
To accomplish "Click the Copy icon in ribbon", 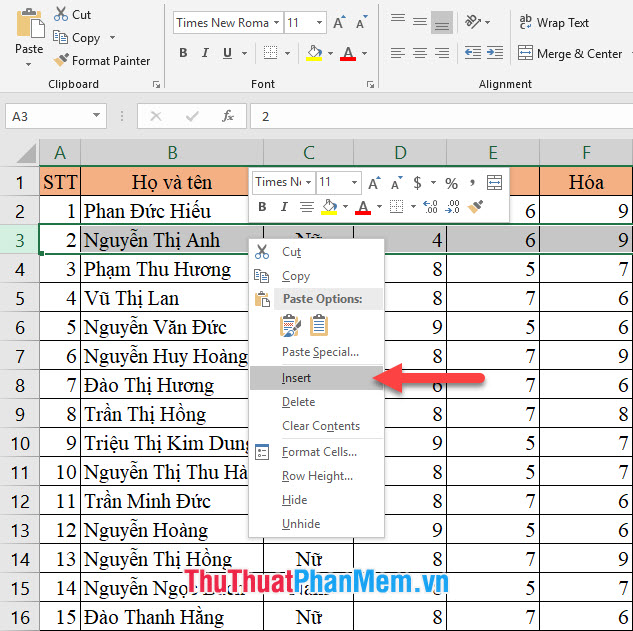I will [61, 38].
